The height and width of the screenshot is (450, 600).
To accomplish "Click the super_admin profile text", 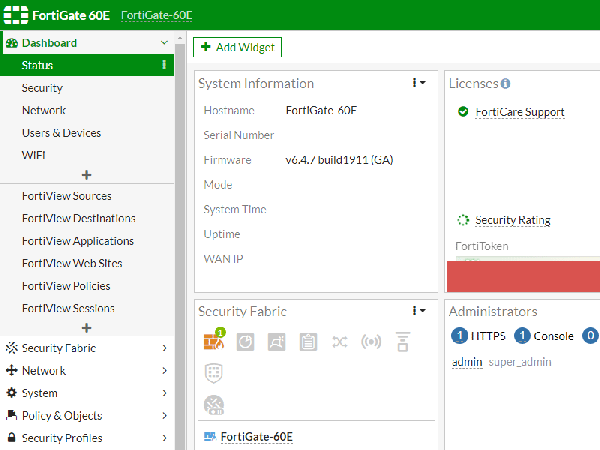I will [520, 362].
